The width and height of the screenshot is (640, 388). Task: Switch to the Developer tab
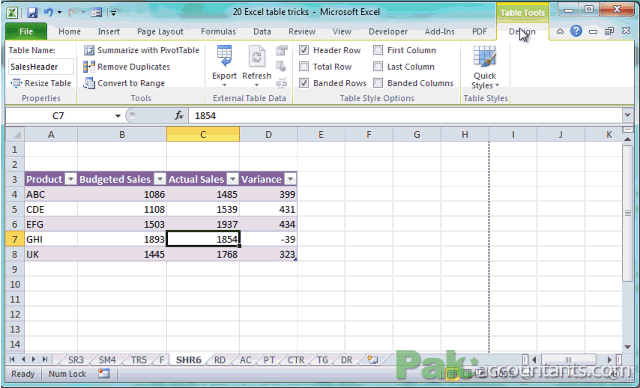[x=388, y=31]
